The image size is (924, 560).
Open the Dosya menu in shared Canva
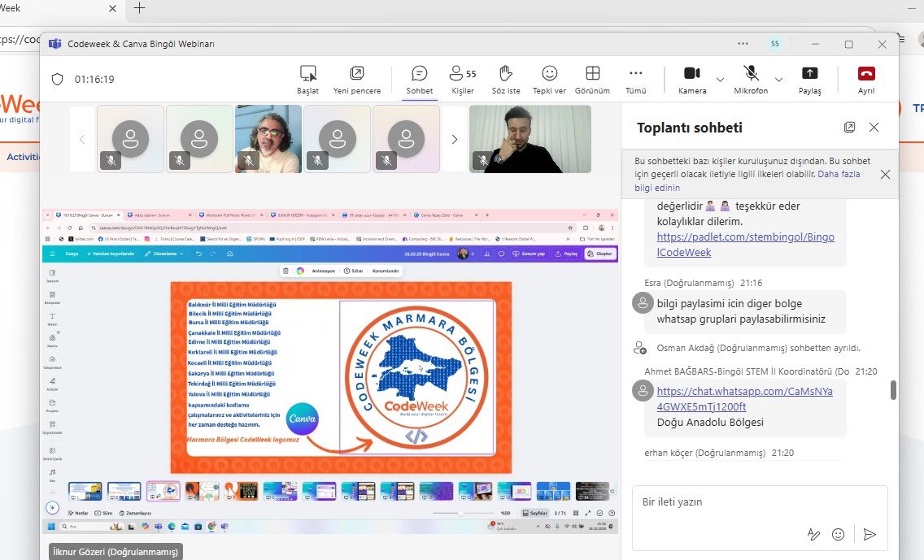(x=72, y=254)
